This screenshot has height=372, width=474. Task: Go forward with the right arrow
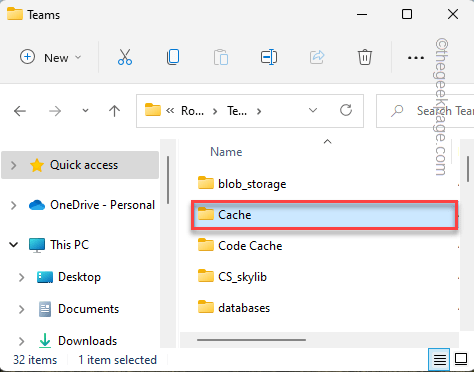[x=55, y=111]
